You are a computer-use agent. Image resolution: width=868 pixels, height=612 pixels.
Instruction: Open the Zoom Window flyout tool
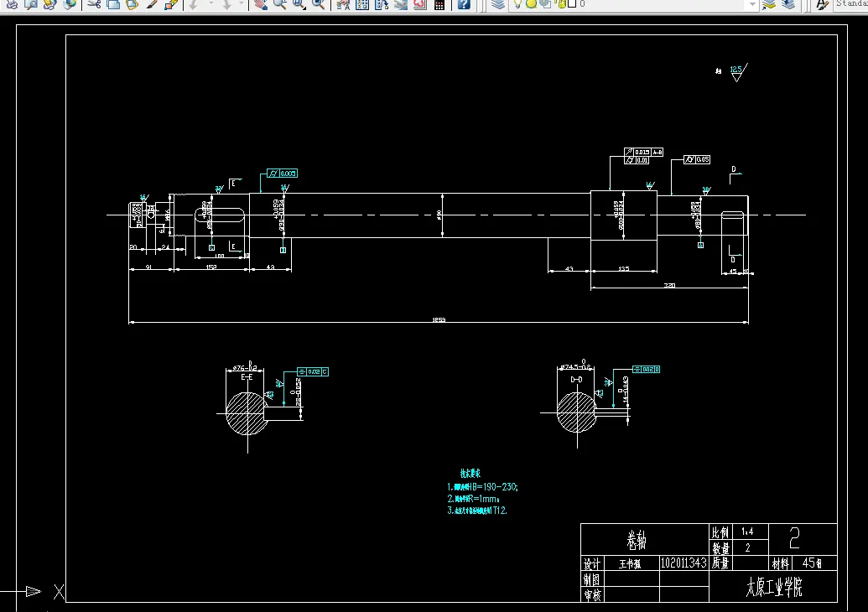pos(299,4)
